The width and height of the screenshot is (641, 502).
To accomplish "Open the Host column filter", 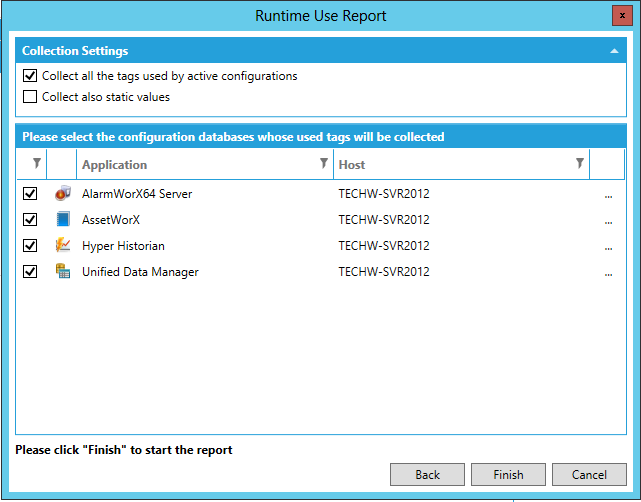I will pyautogui.click(x=579, y=164).
